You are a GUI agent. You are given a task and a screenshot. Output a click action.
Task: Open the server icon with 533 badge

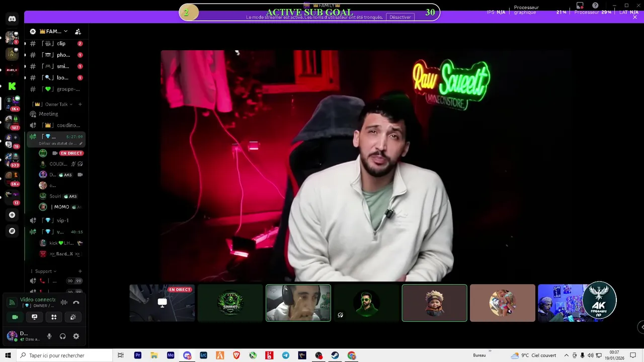[x=12, y=160]
